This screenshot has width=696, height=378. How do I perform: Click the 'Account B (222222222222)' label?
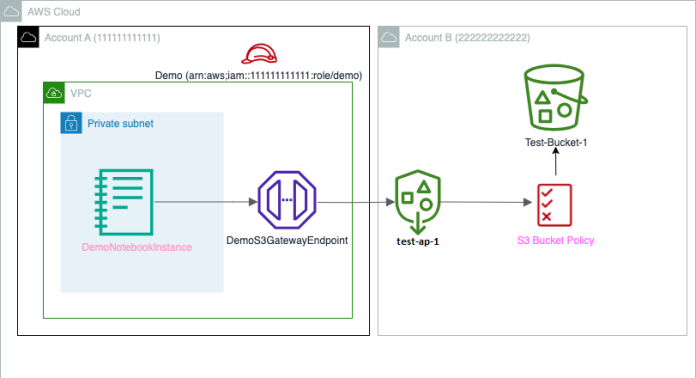coord(467,38)
